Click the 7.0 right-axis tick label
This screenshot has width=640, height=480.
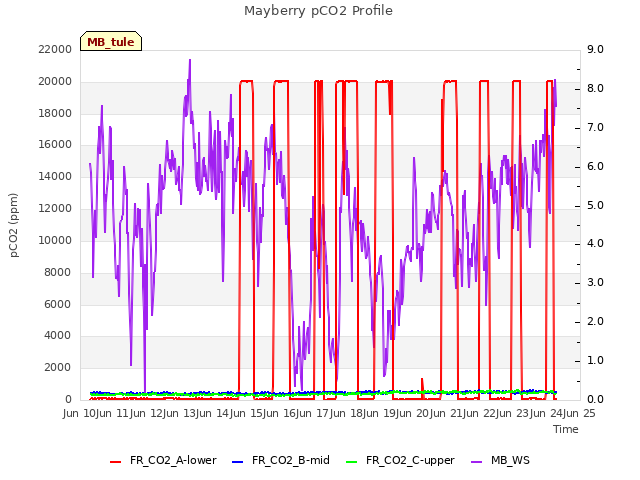[595, 127]
